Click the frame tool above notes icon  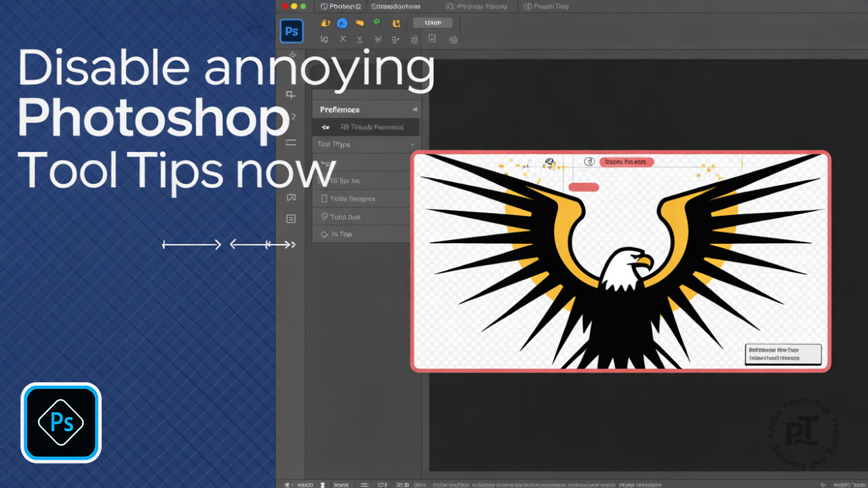point(291,197)
